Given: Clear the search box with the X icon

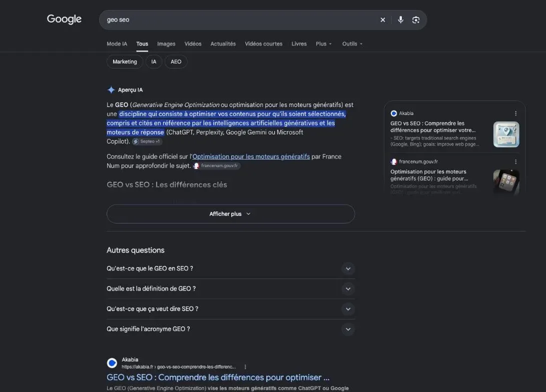Looking at the screenshot, I should (x=383, y=20).
